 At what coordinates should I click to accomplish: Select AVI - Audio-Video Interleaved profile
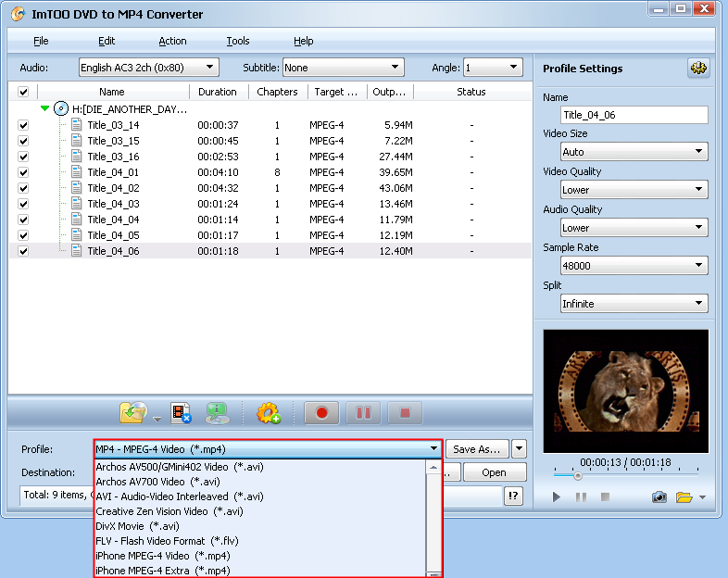[x=260, y=496]
